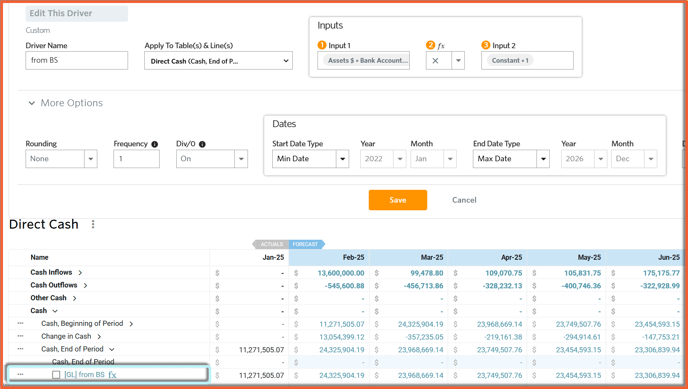Viewport: 688px width, 389px height.
Task: Expand the Change in Cash row
Action: 99,336
